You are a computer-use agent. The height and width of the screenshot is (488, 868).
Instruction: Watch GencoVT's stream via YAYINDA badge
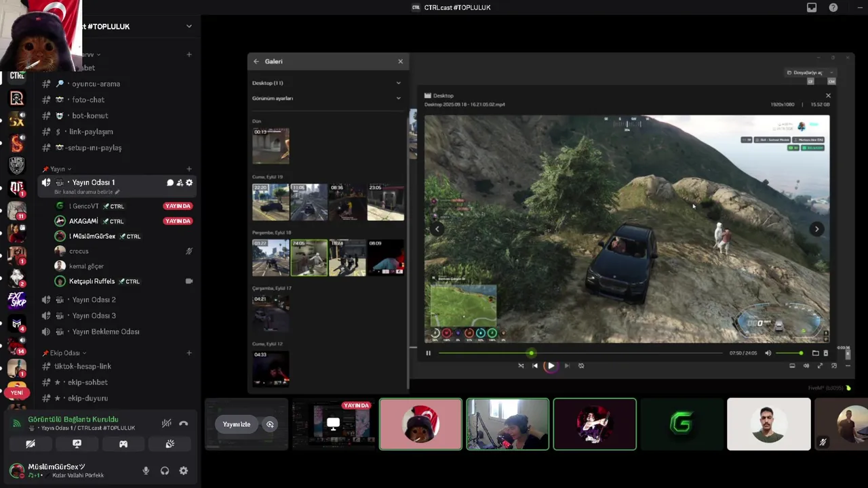[178, 206]
